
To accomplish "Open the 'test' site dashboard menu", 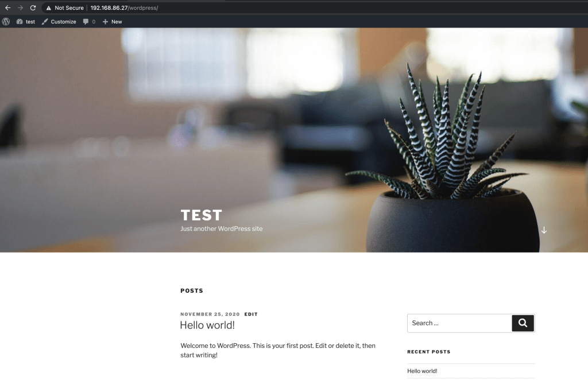I will coord(26,22).
